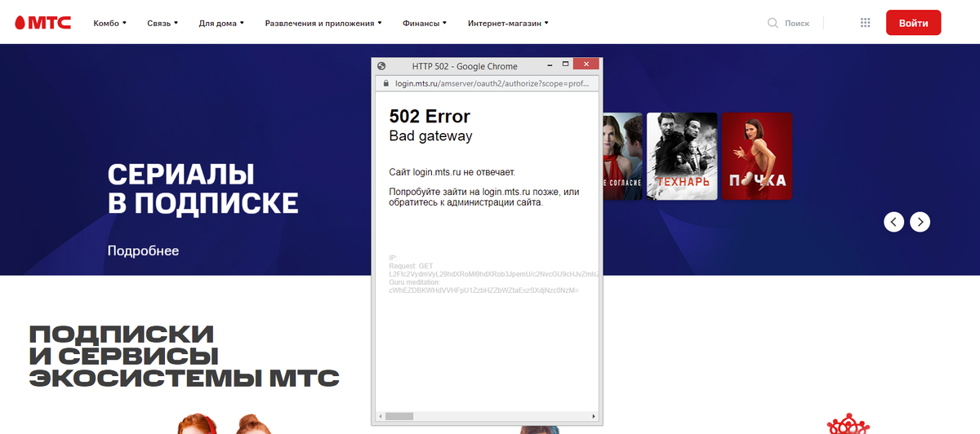Open the apps grid icon in the header

point(866,23)
